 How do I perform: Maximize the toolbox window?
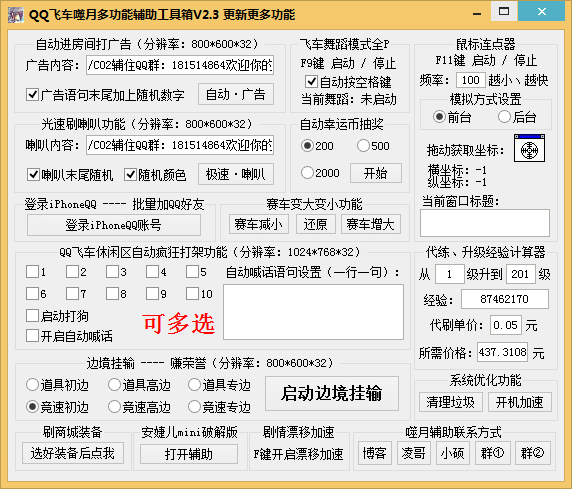504,11
